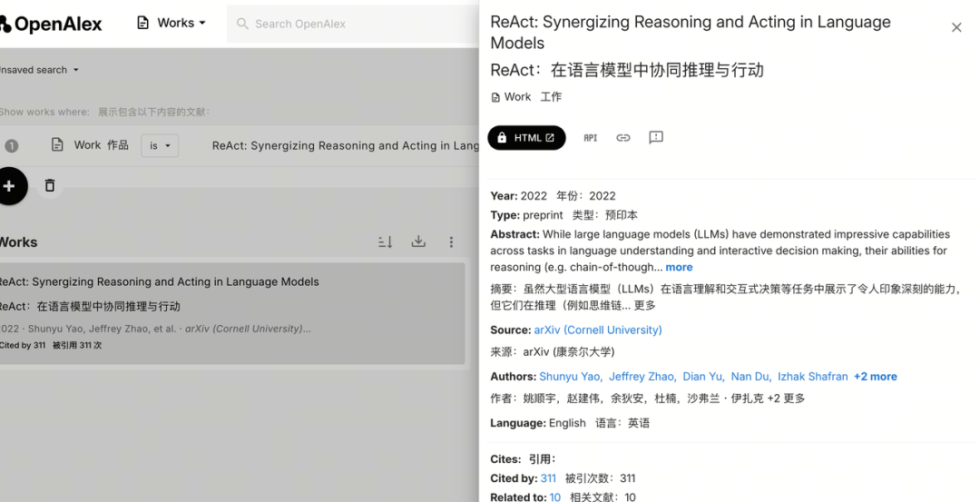Close the work details panel

coord(955,28)
